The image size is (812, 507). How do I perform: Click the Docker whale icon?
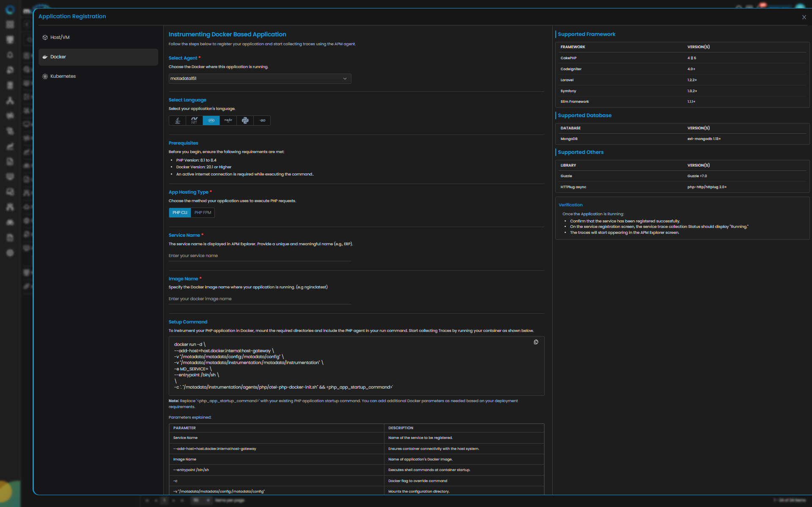[x=45, y=57]
